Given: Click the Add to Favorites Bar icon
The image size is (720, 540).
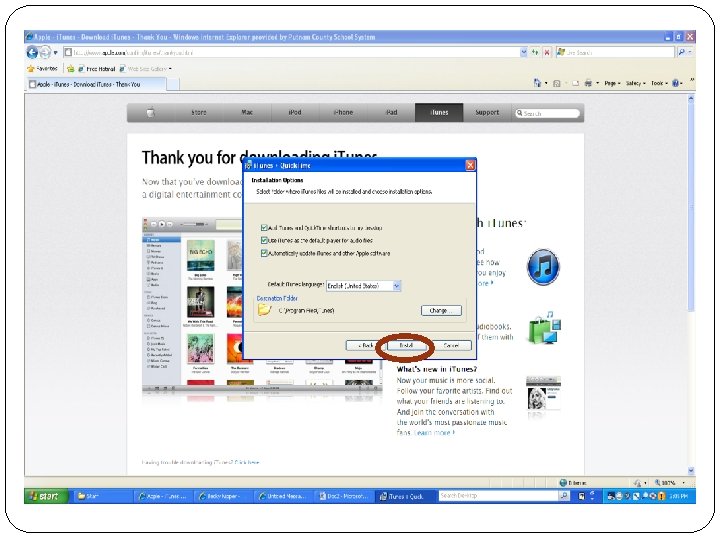Looking at the screenshot, I should point(70,69).
